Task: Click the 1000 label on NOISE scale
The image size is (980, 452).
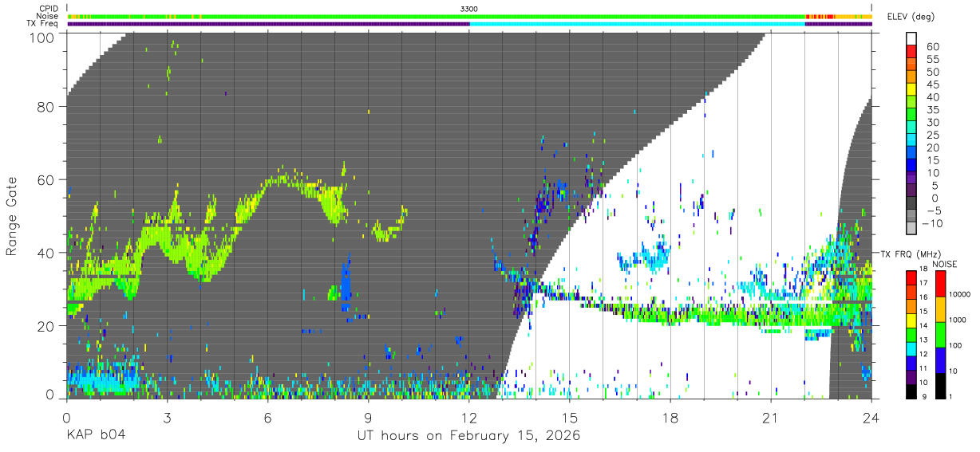Action: click(956, 320)
